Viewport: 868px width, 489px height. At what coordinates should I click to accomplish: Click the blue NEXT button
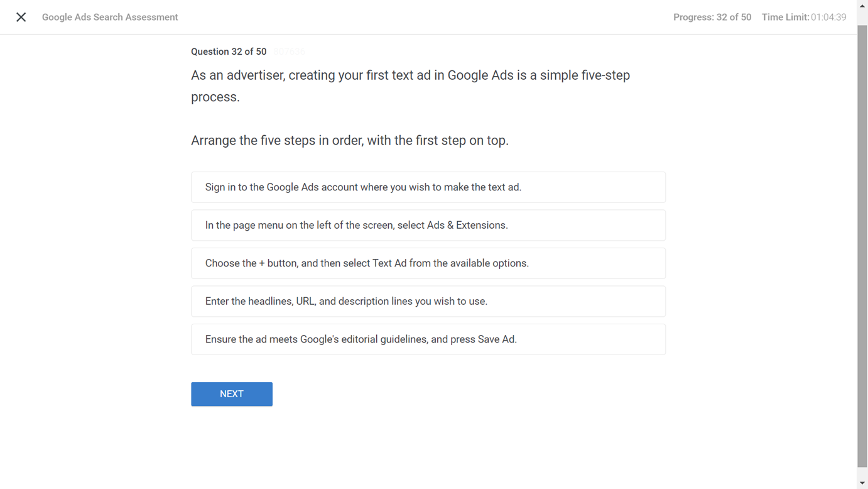232,394
